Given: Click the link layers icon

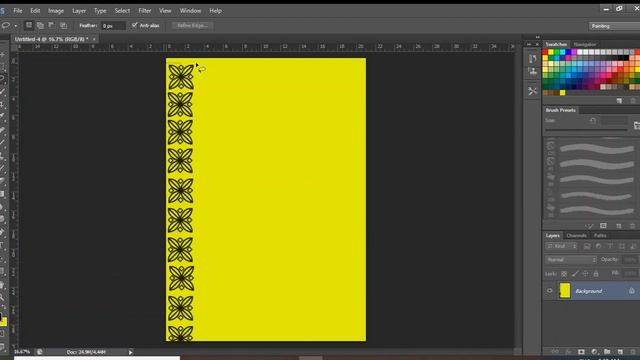Looking at the screenshot, I should click(x=555, y=351).
